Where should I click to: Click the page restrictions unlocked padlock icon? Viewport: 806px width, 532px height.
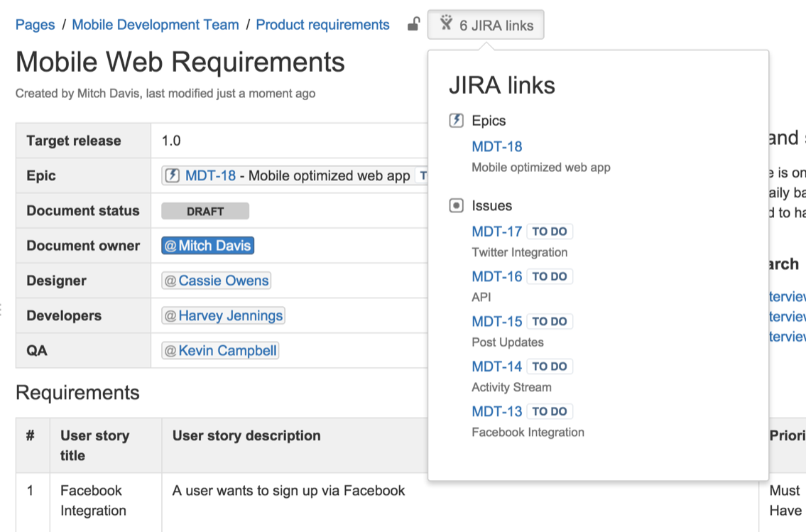click(413, 25)
